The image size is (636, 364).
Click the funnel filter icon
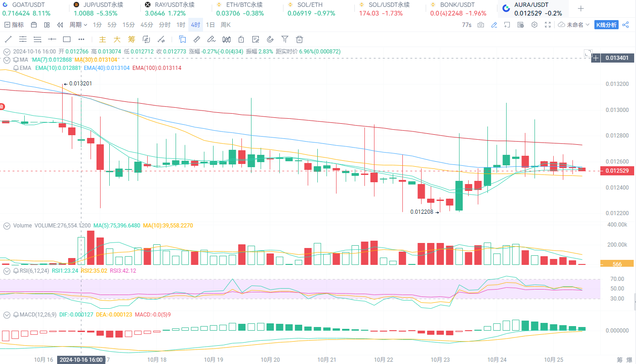(x=285, y=39)
